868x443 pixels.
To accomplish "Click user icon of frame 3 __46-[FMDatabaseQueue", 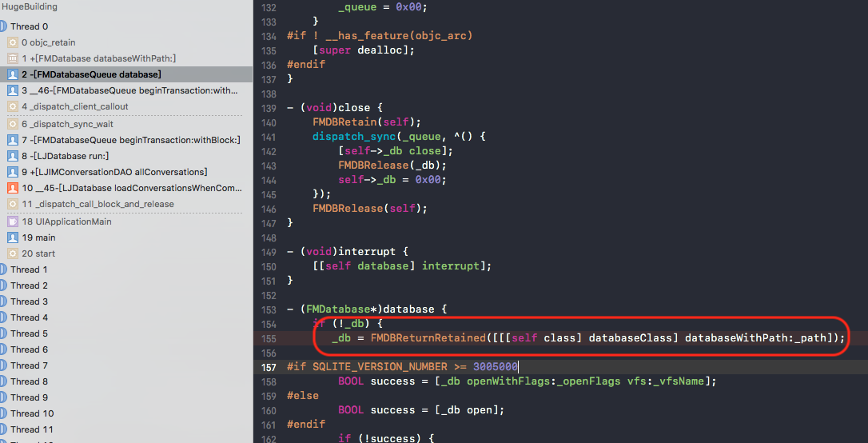I will pyautogui.click(x=13, y=90).
